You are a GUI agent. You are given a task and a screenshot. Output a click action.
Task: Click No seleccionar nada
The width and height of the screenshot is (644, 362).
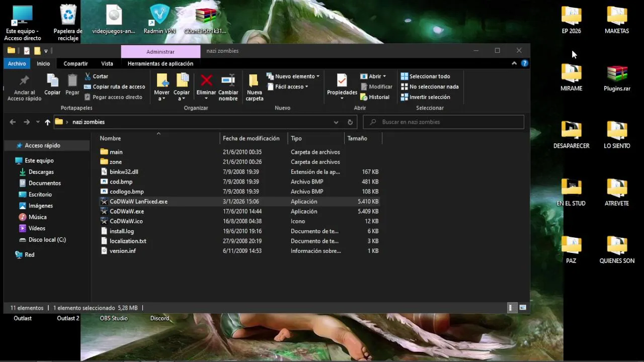(x=430, y=86)
